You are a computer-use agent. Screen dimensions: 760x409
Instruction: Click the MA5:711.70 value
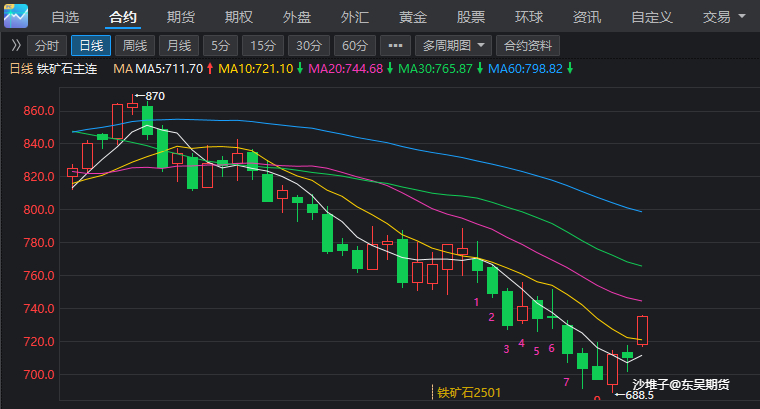[x=169, y=69]
